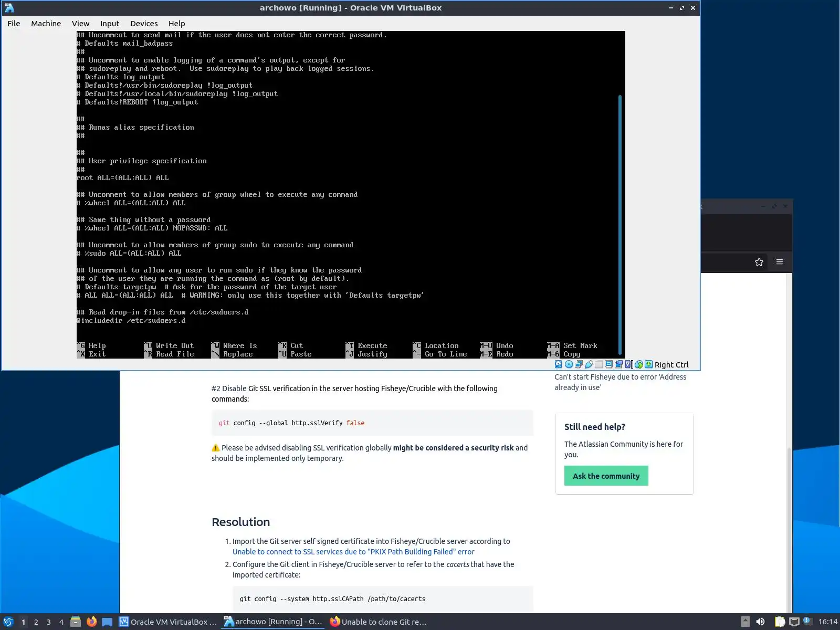The height and width of the screenshot is (630, 840).
Task: Open the LXQt application menu in taskbar
Action: pos(8,622)
